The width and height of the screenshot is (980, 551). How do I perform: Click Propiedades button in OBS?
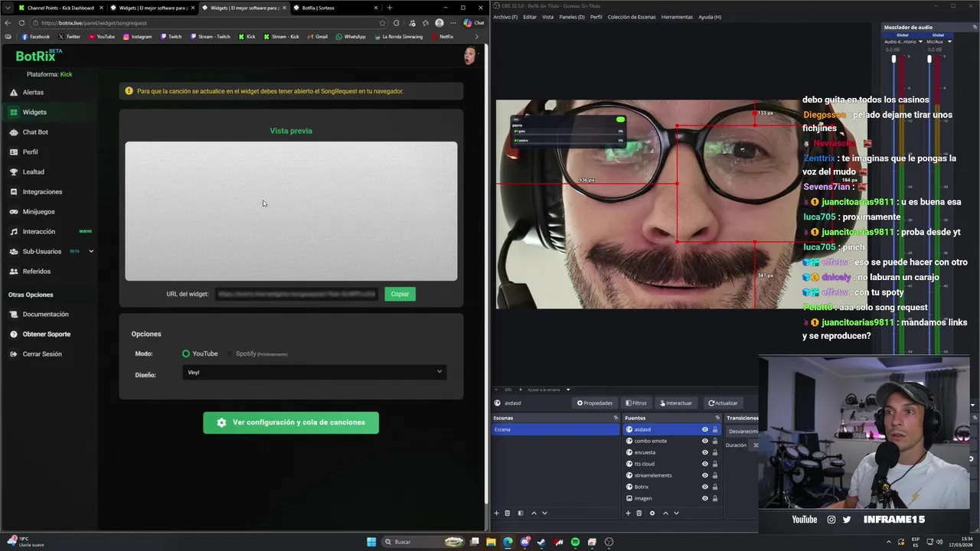[595, 403]
